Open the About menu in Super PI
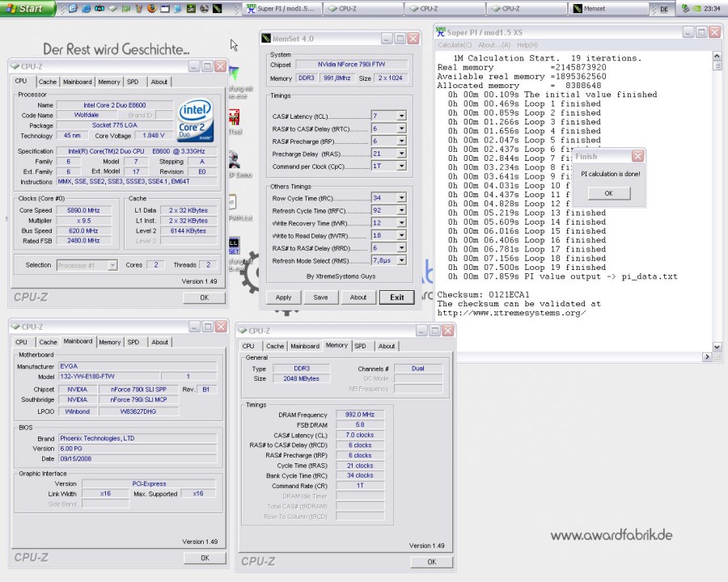 click(494, 44)
